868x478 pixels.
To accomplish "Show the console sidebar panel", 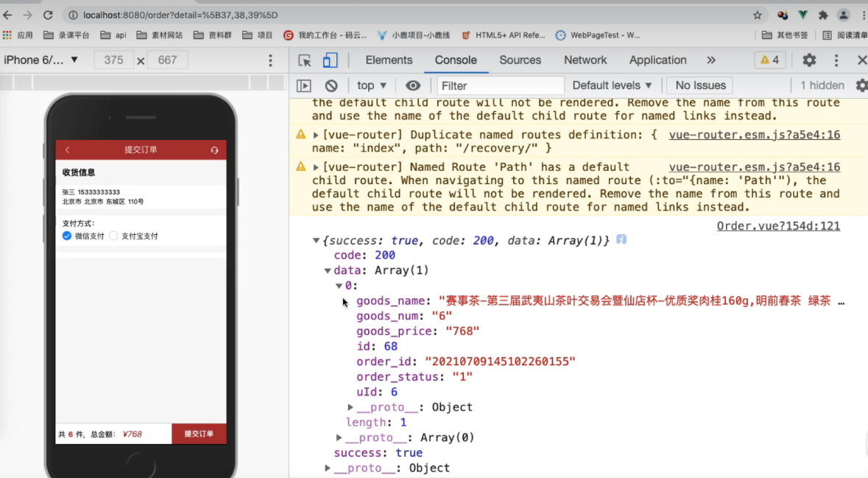I will pos(304,86).
